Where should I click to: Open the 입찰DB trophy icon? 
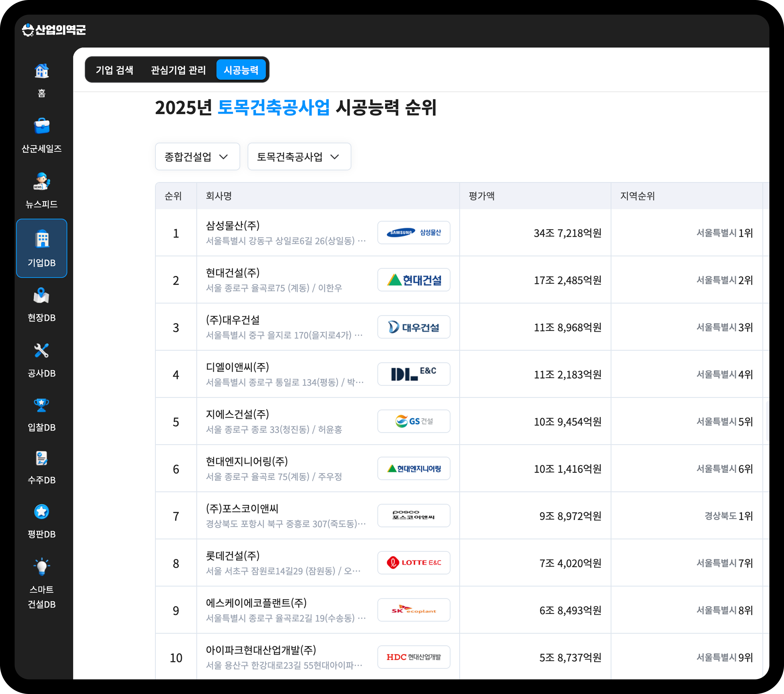(41, 405)
